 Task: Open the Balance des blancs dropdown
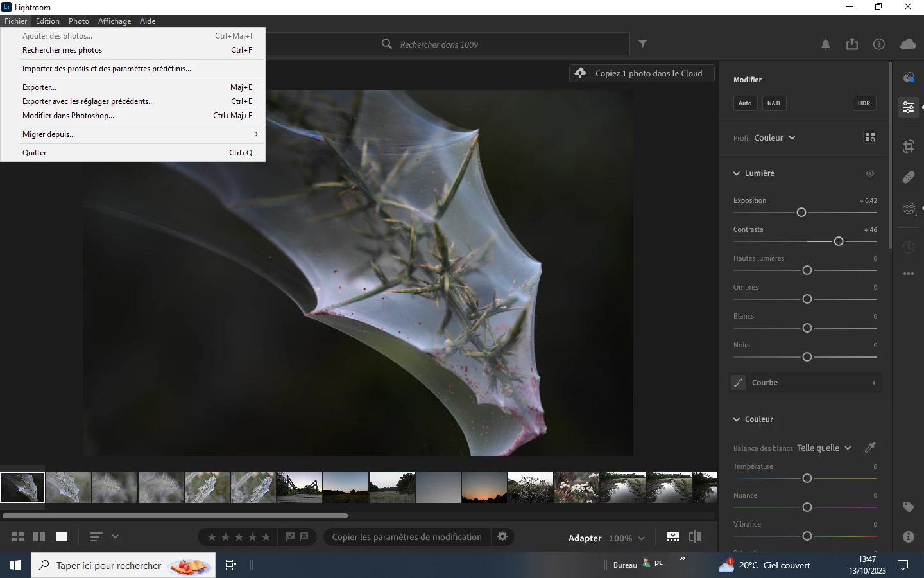click(x=824, y=448)
